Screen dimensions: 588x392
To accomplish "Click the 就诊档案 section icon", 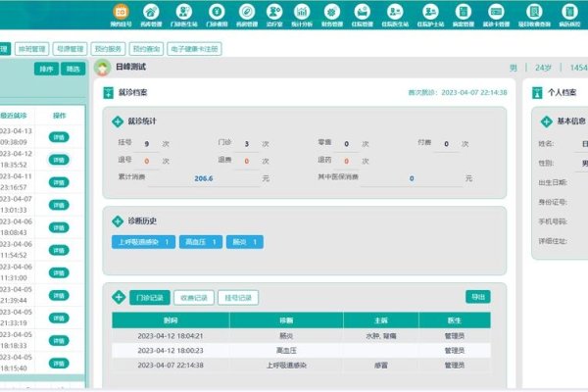I will tap(108, 93).
